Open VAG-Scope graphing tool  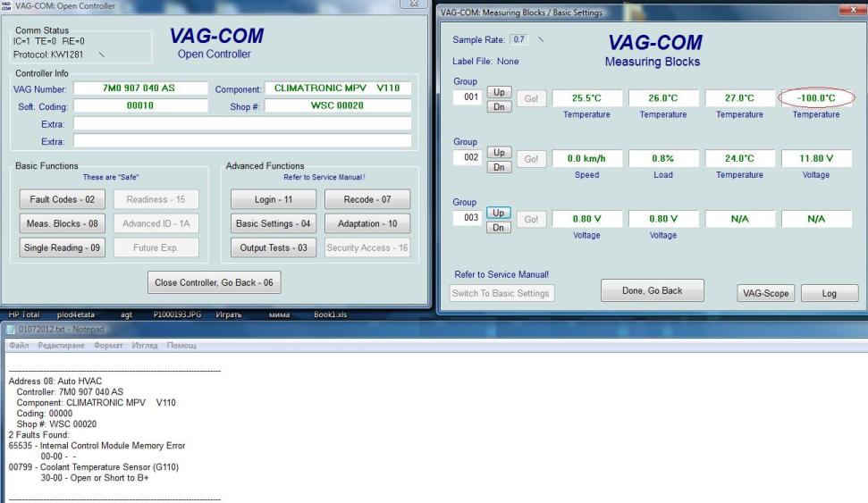point(763,293)
